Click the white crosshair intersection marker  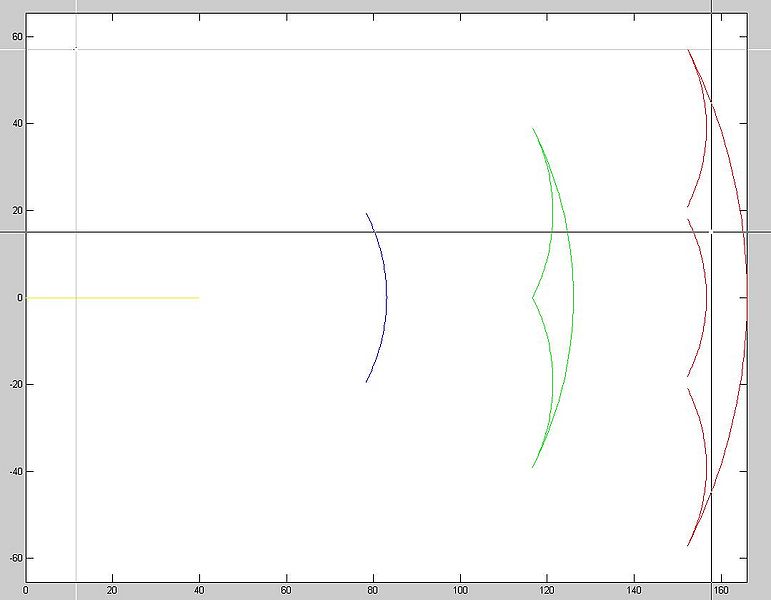click(x=711, y=232)
